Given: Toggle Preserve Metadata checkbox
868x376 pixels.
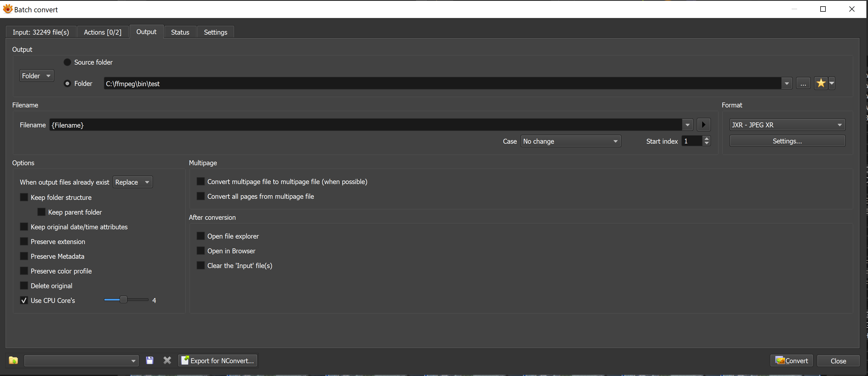Looking at the screenshot, I should 24,256.
